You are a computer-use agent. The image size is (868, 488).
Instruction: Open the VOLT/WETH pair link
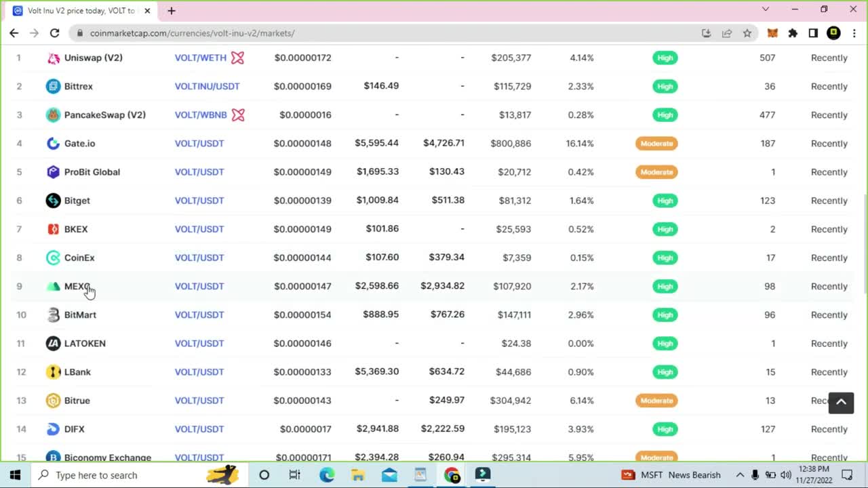[201, 58]
